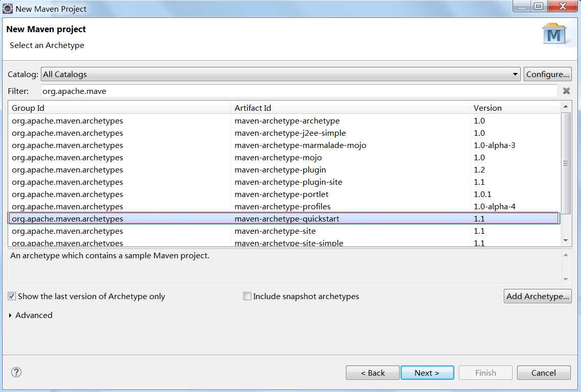Select the maven-archetype-quickstart row
Viewport: 581px width, 392px height.
[x=284, y=218]
